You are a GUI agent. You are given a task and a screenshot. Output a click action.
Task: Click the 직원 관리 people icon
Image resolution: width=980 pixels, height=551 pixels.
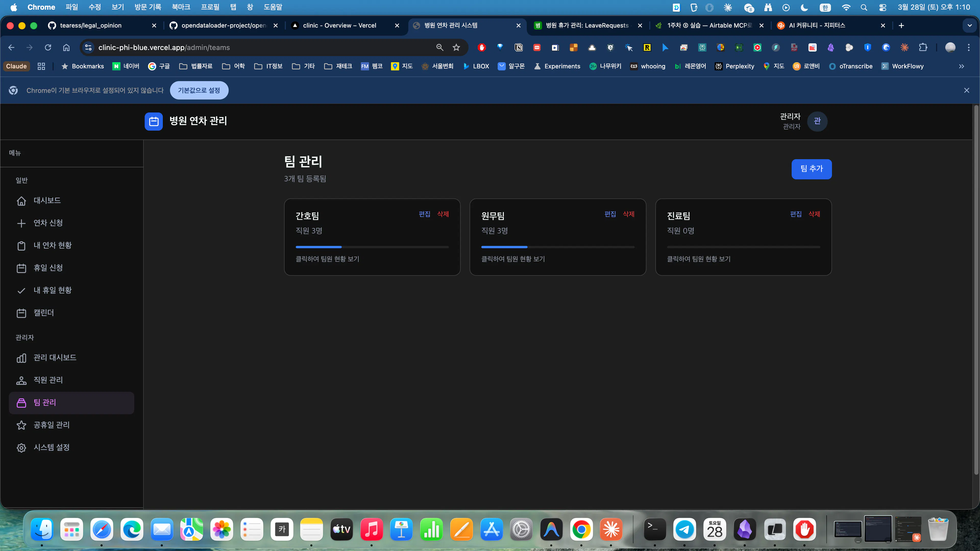tap(21, 380)
